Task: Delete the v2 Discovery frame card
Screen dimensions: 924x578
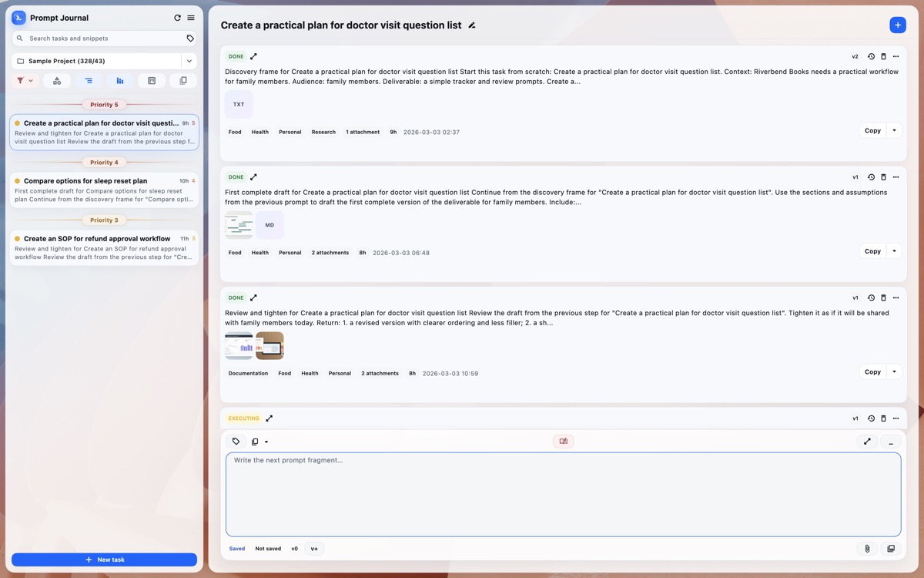Action: coord(883,56)
